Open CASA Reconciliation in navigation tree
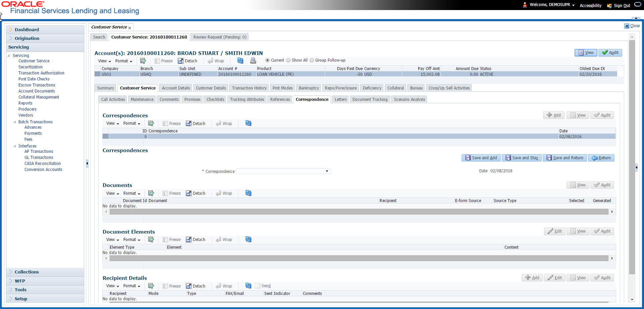The width and height of the screenshot is (644, 309). (43, 164)
